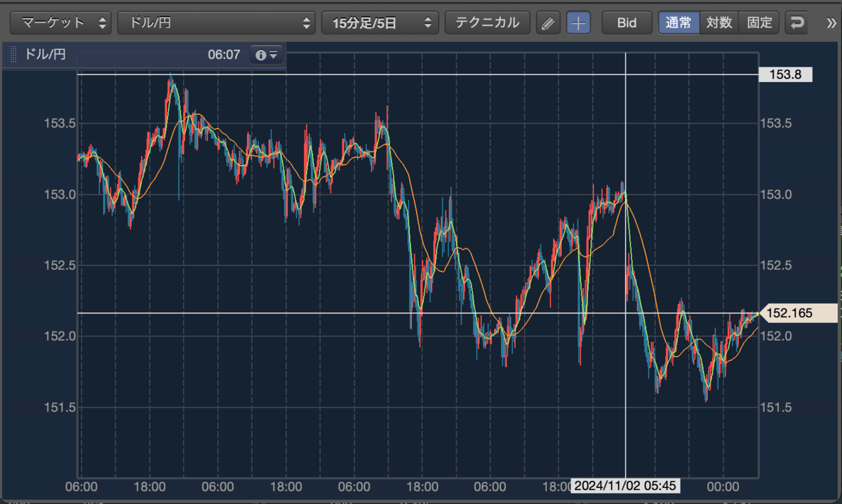Click the 153.8 price line label
This screenshot has height=504, width=842.
785,74
